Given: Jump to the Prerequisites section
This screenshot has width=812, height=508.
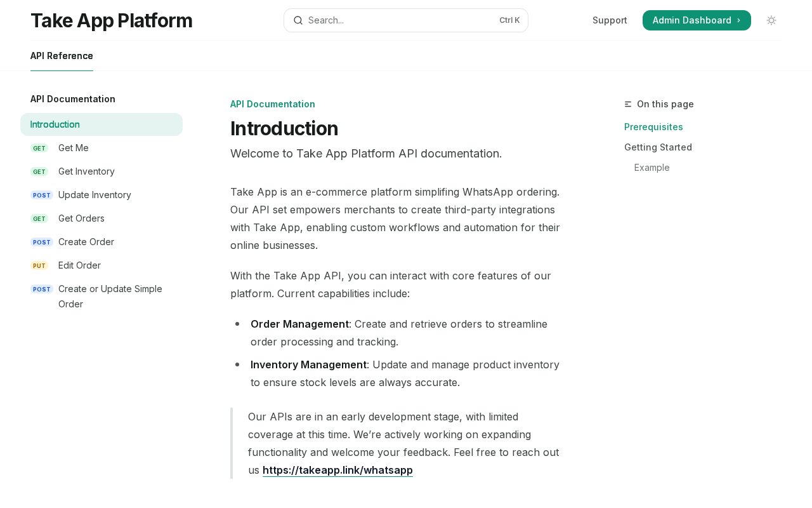Looking at the screenshot, I should click(653, 127).
